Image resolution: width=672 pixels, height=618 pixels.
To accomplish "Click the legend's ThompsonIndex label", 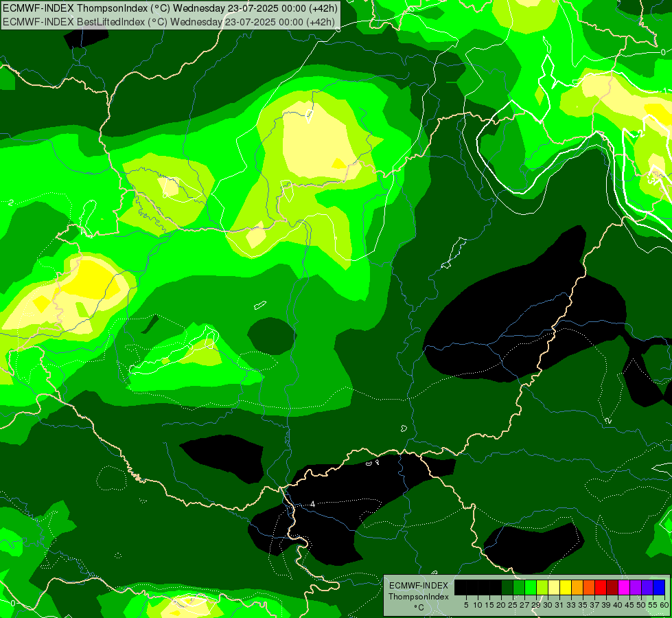I will (419, 597).
